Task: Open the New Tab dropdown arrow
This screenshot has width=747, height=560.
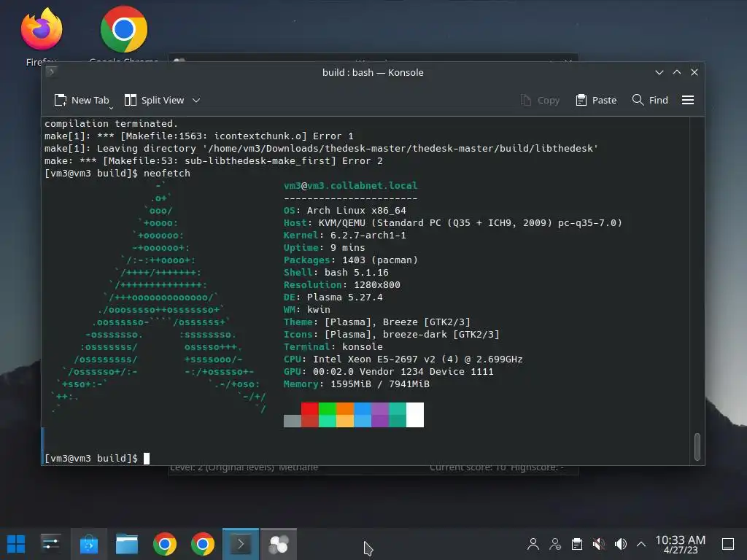Action: coord(111,108)
